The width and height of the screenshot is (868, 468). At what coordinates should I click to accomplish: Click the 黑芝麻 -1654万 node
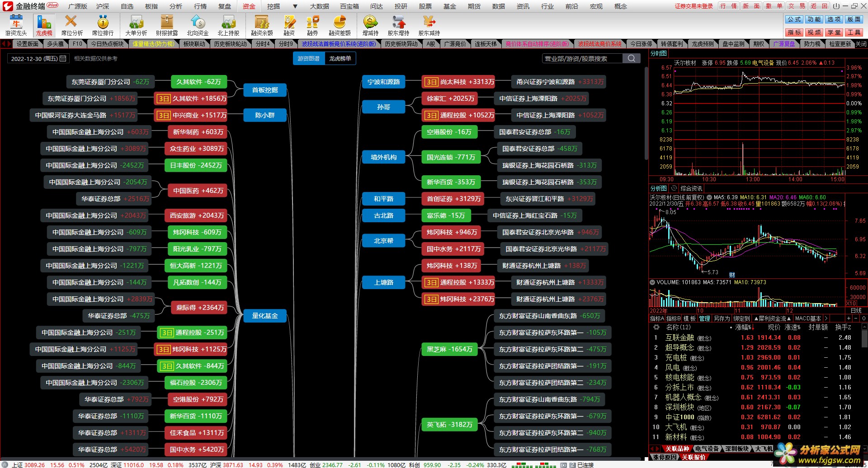pos(449,349)
